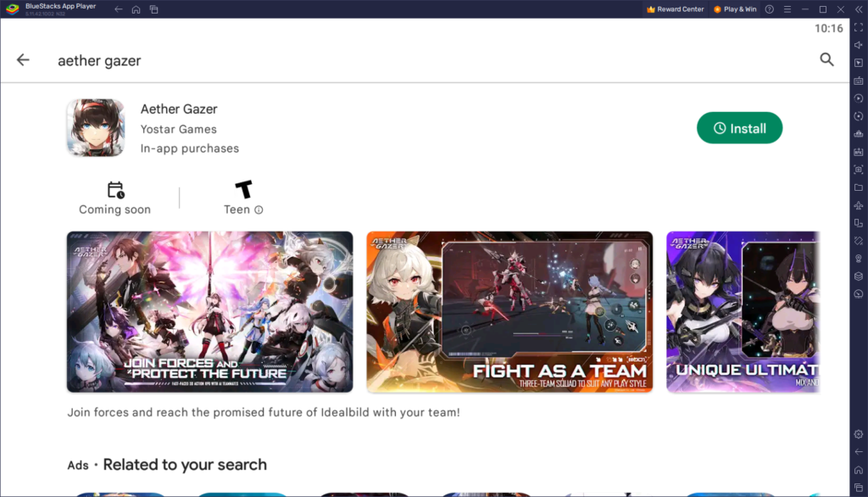Open the Fight As A Team screenshot
868x497 pixels.
(x=509, y=312)
